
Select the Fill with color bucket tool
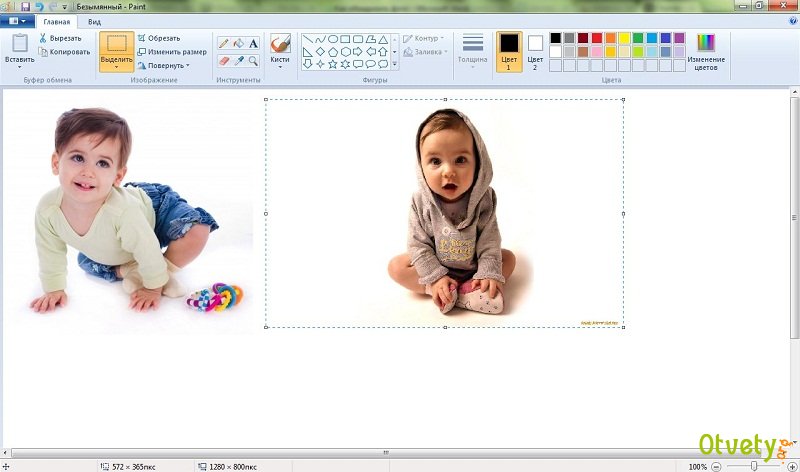(239, 43)
